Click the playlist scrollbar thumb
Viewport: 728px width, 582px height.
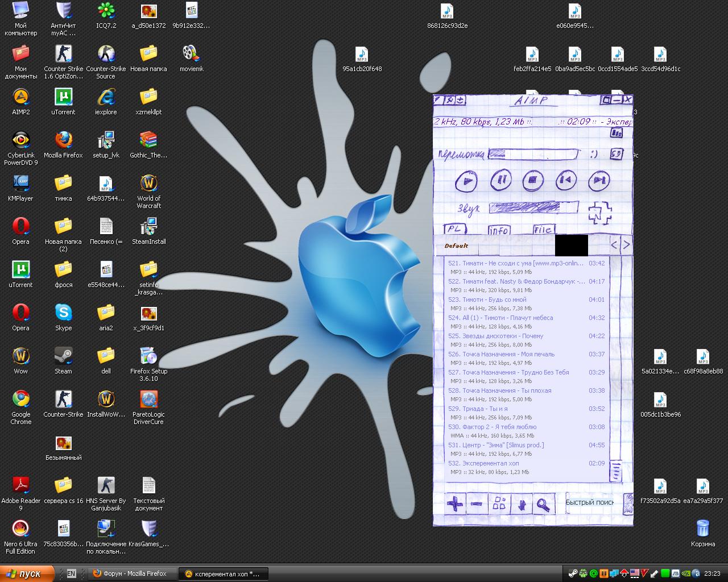tap(616, 471)
